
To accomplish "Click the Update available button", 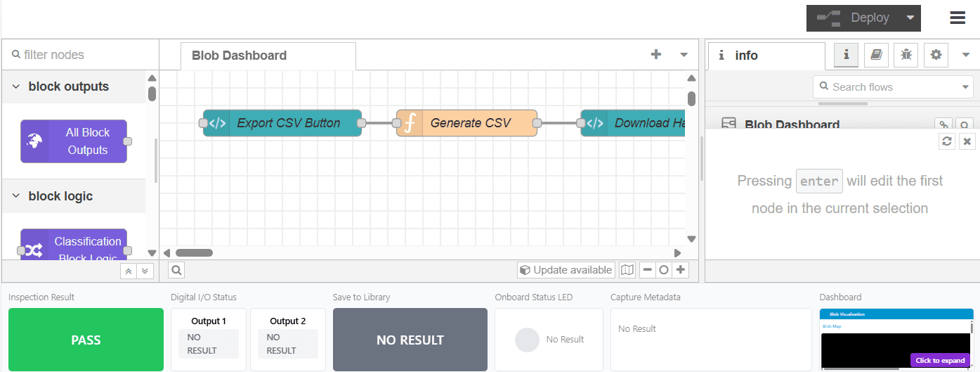I will click(566, 270).
